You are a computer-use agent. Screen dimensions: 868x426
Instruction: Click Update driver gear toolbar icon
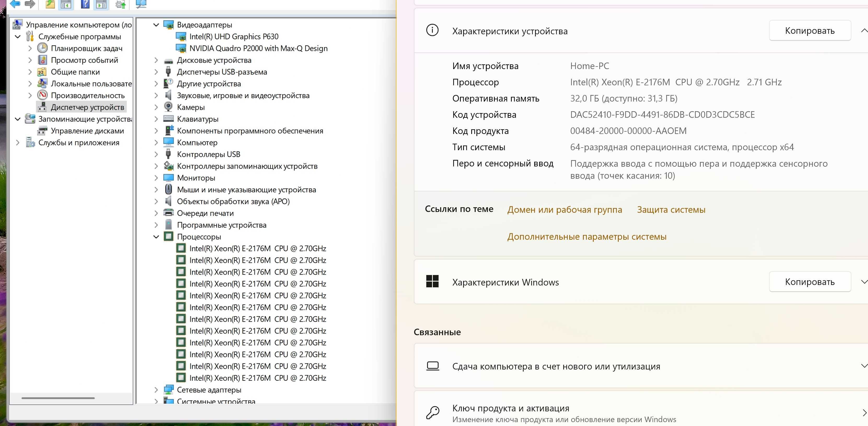point(121,4)
